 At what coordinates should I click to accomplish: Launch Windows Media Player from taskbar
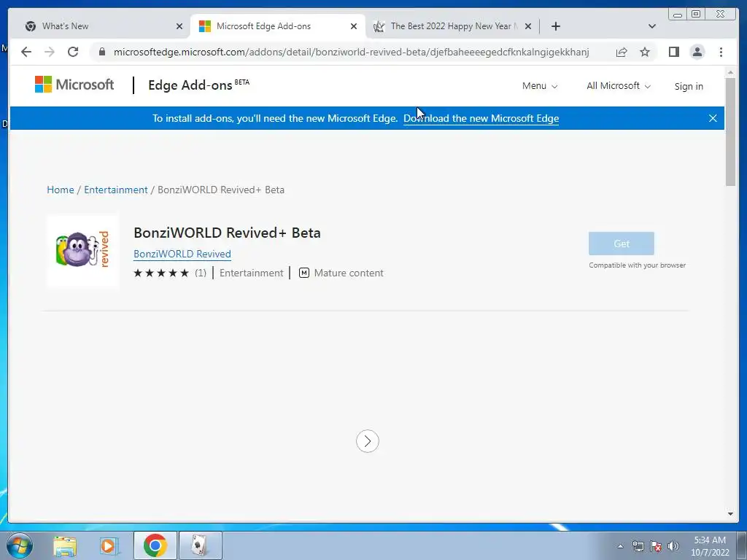click(x=109, y=545)
